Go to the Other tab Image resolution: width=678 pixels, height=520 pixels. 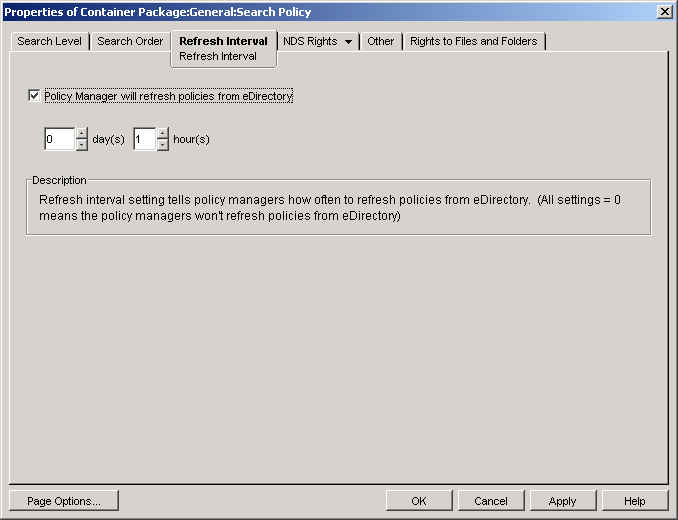(380, 41)
